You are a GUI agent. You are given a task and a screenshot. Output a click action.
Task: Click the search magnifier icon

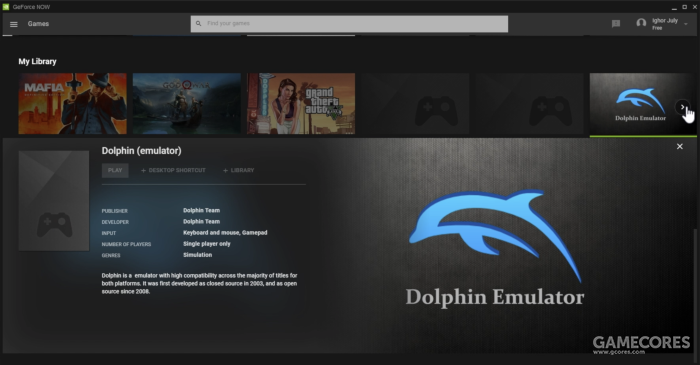click(198, 24)
